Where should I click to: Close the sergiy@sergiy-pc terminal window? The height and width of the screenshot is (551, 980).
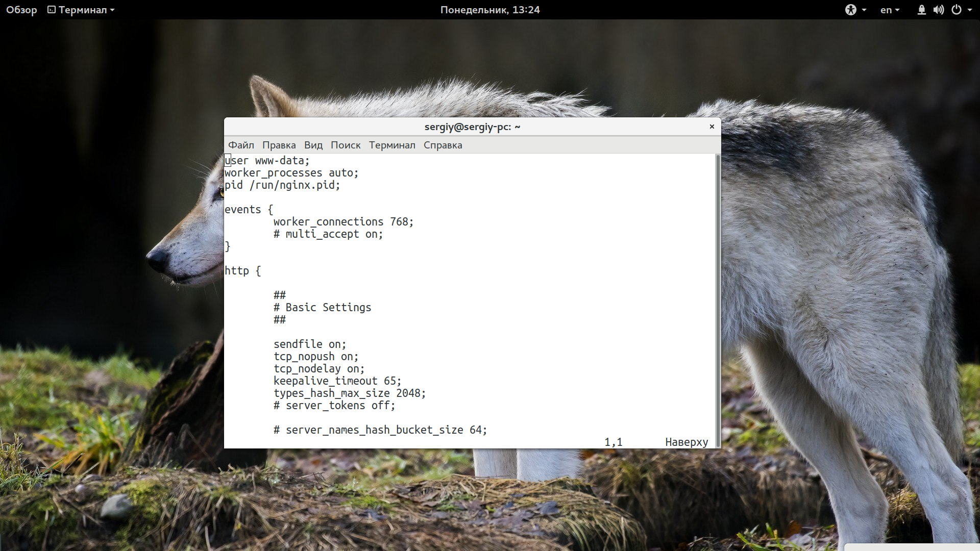pyautogui.click(x=712, y=127)
